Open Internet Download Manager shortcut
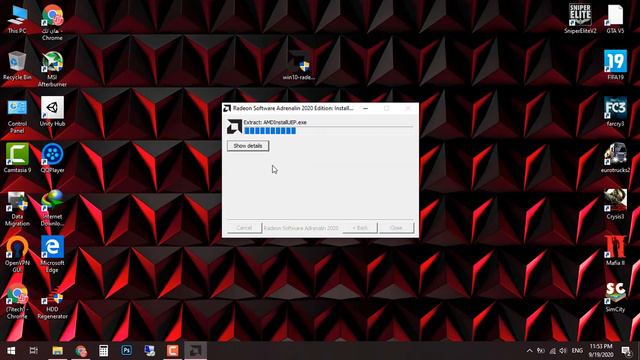The image size is (640, 360). (52, 209)
